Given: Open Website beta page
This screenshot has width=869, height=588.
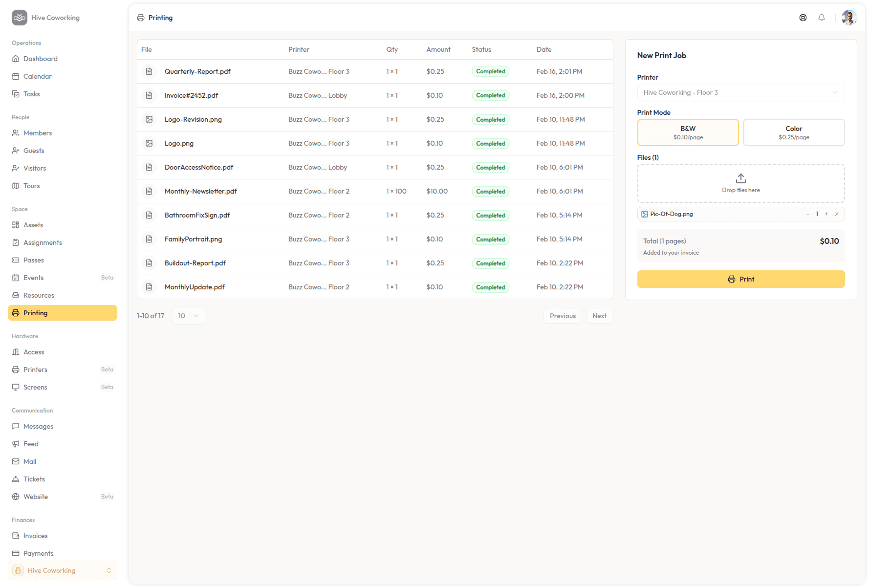Looking at the screenshot, I should coord(63,497).
